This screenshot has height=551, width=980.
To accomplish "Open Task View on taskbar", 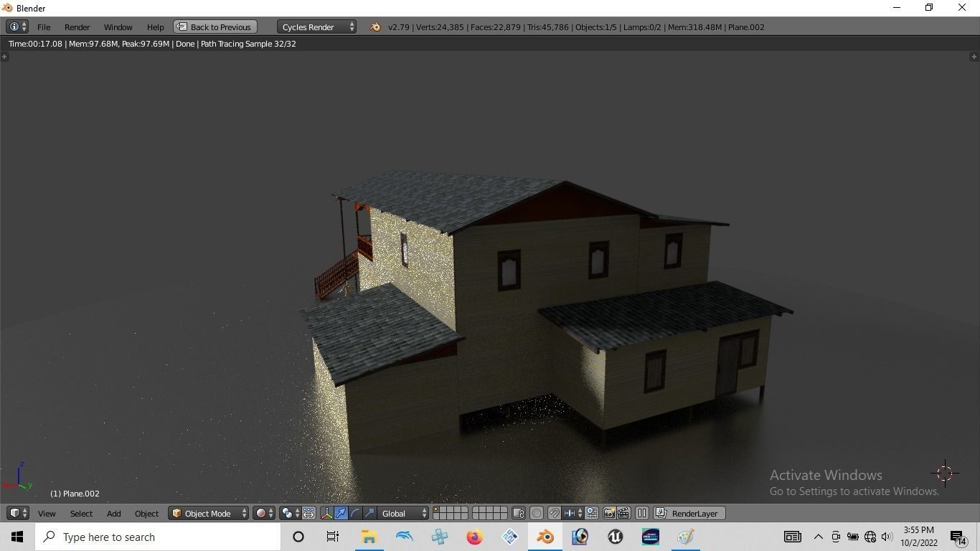I will [333, 537].
